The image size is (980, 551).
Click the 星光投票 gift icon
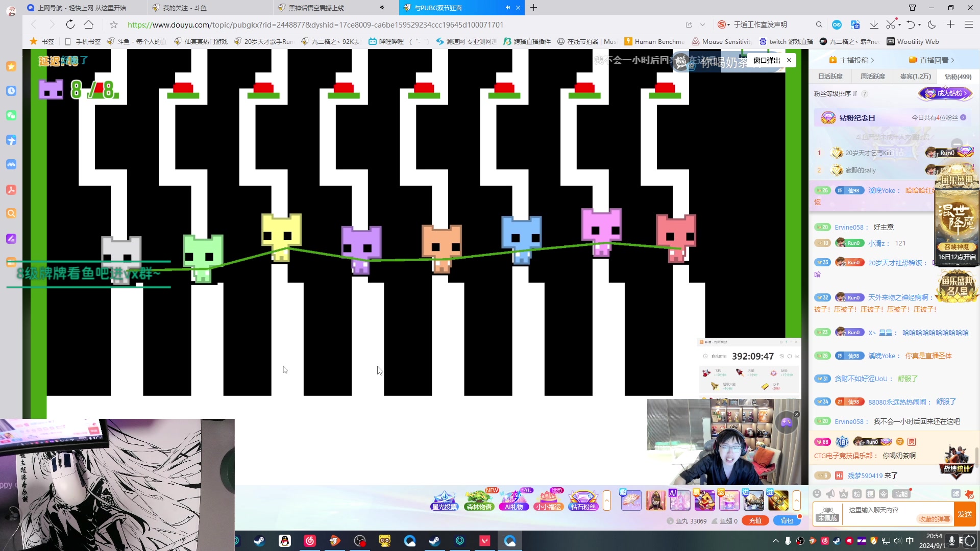(x=444, y=500)
